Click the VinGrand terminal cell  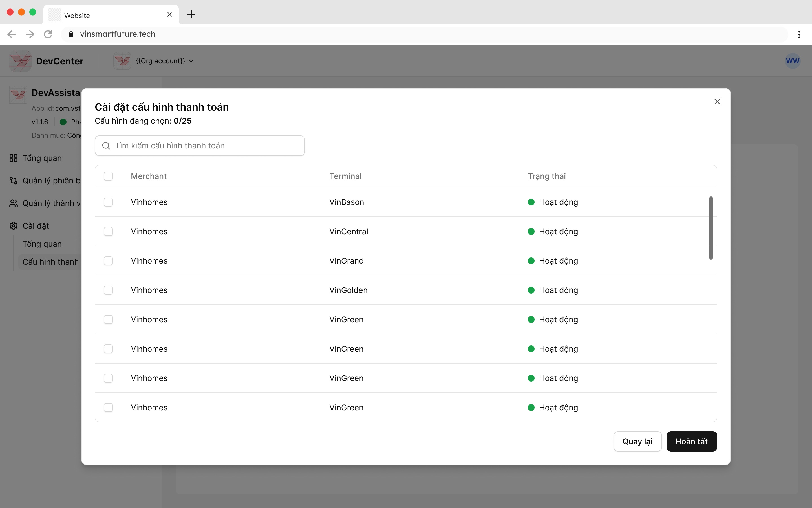pyautogui.click(x=346, y=261)
